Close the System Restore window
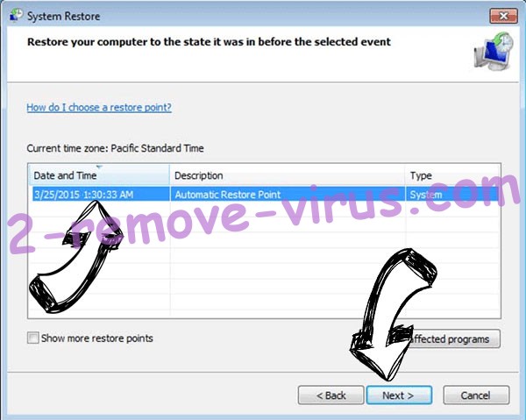The image size is (526, 420). pos(503,16)
